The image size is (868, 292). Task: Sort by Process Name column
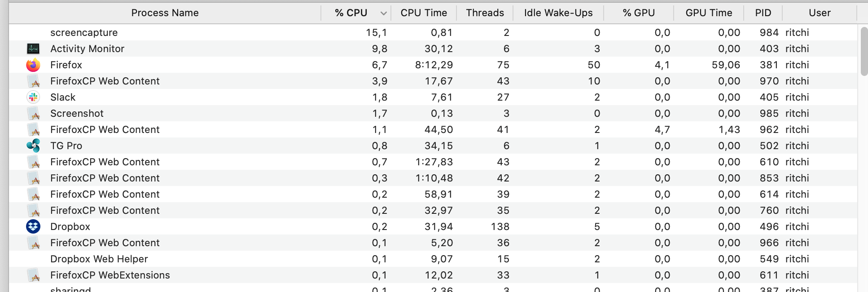[x=165, y=13]
